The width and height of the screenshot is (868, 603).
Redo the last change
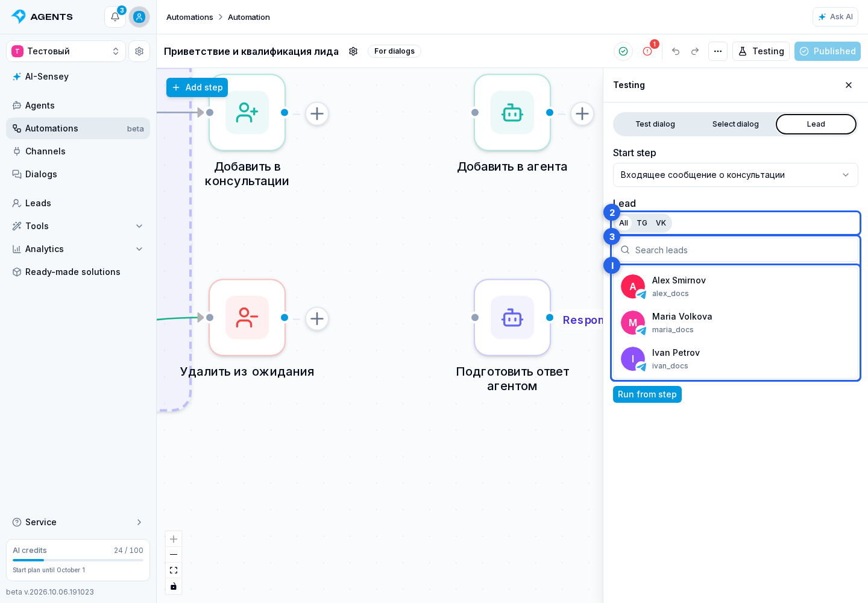[x=695, y=51]
